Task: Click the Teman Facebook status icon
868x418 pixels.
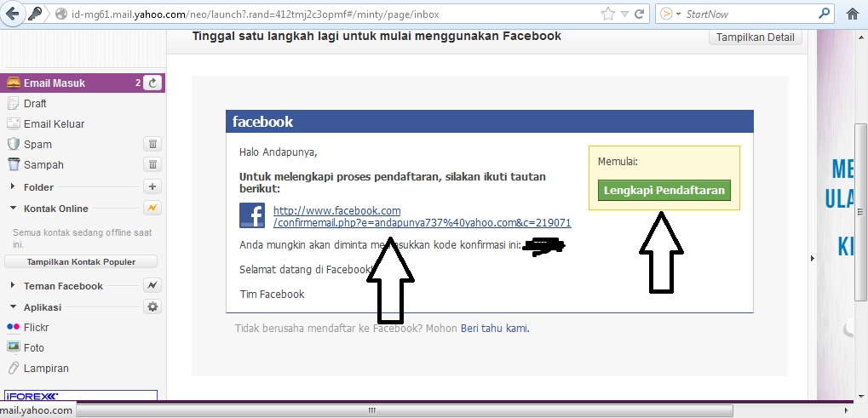Action: (152, 285)
